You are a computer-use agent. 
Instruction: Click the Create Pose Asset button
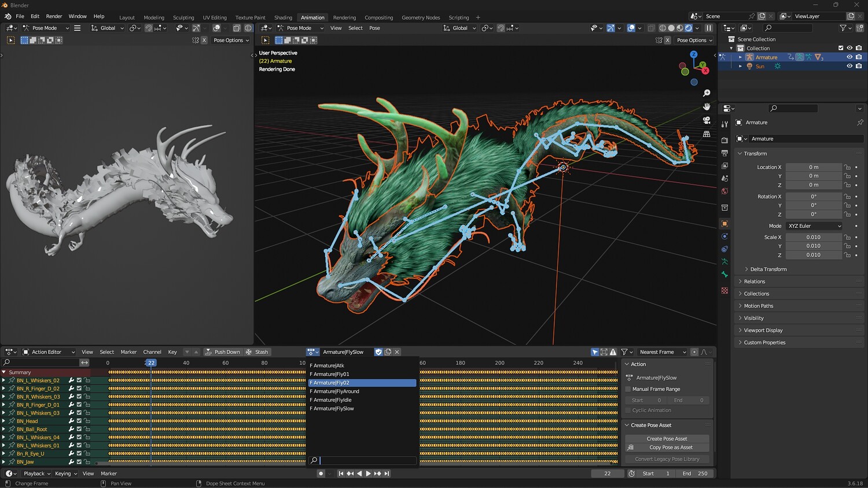pos(667,439)
